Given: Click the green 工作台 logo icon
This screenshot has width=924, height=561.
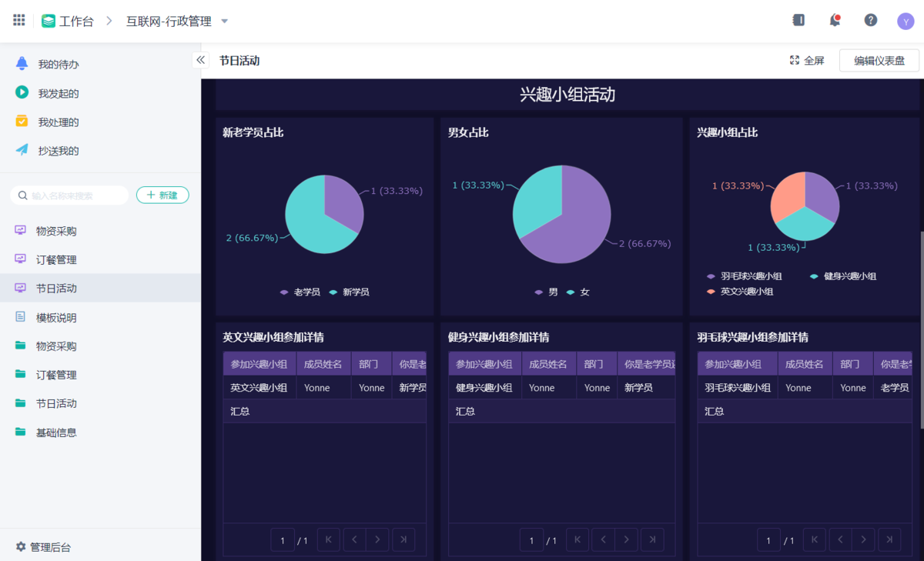Looking at the screenshot, I should coord(49,21).
